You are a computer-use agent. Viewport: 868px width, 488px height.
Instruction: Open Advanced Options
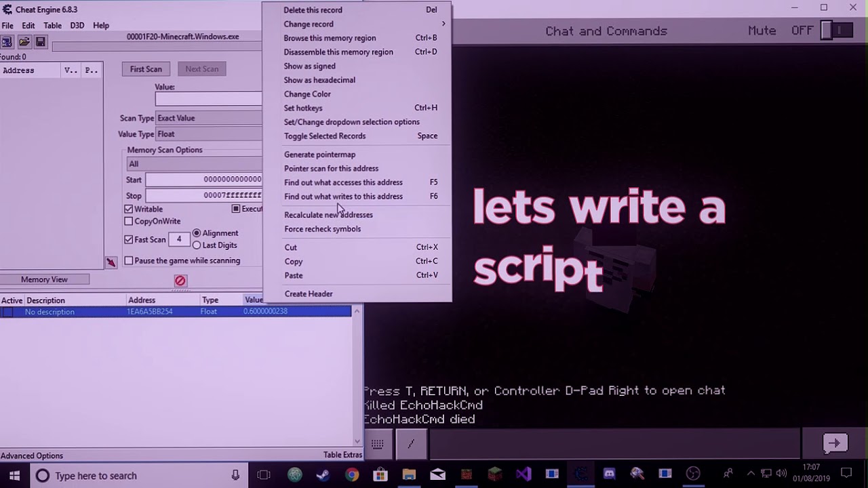32,455
